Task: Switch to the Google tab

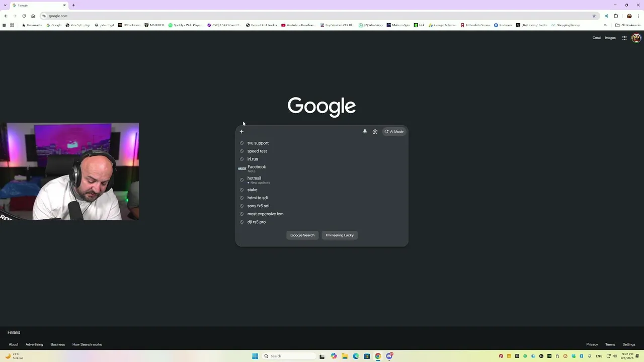Action: [39, 5]
